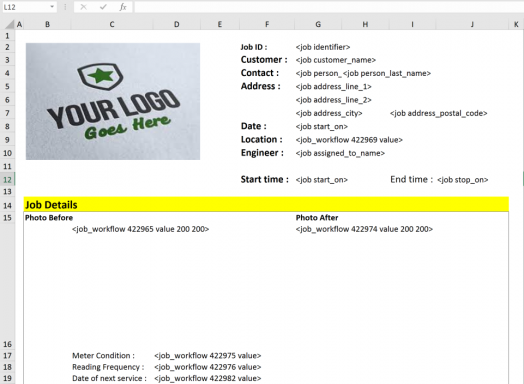Open the Name Box dropdown arrow
Viewport: 524px width, 384px height.
pyautogui.click(x=52, y=7)
